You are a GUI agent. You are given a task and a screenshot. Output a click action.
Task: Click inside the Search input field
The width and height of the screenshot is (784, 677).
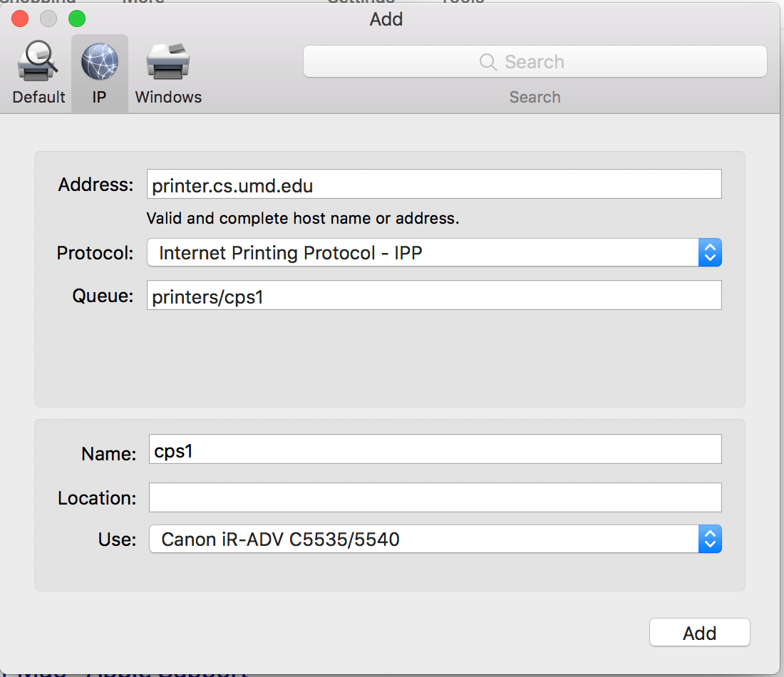click(542, 62)
